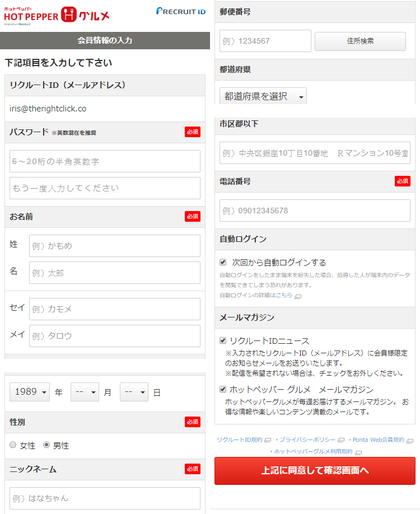The height and width of the screenshot is (514, 420).
Task: Click the 自動ログイン section heading
Action: point(243,239)
